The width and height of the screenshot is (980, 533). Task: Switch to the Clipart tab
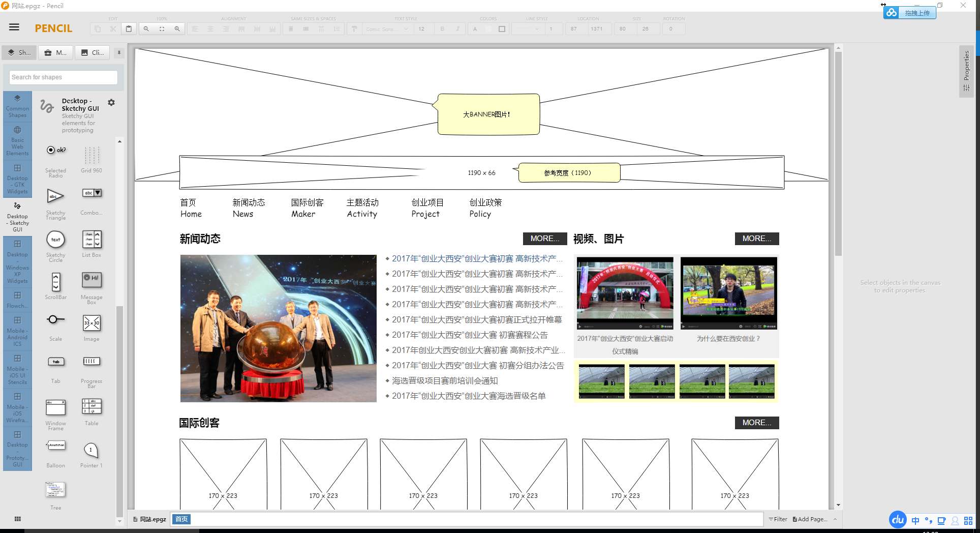point(93,52)
